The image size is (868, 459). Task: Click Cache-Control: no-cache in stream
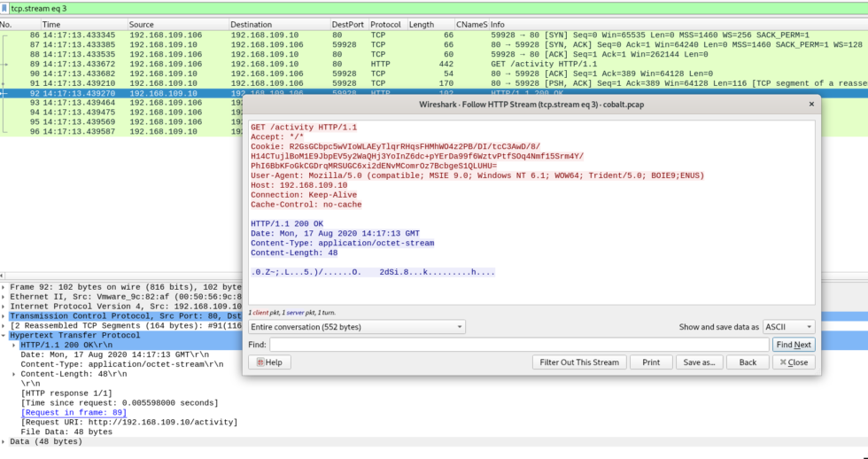point(306,205)
